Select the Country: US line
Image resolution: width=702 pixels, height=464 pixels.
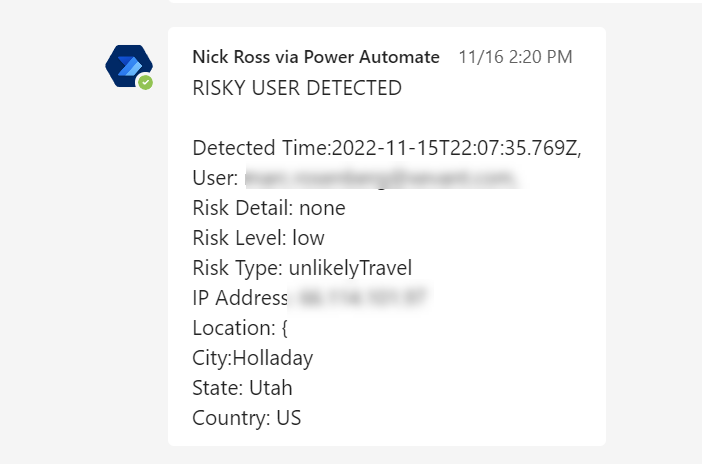point(247,418)
